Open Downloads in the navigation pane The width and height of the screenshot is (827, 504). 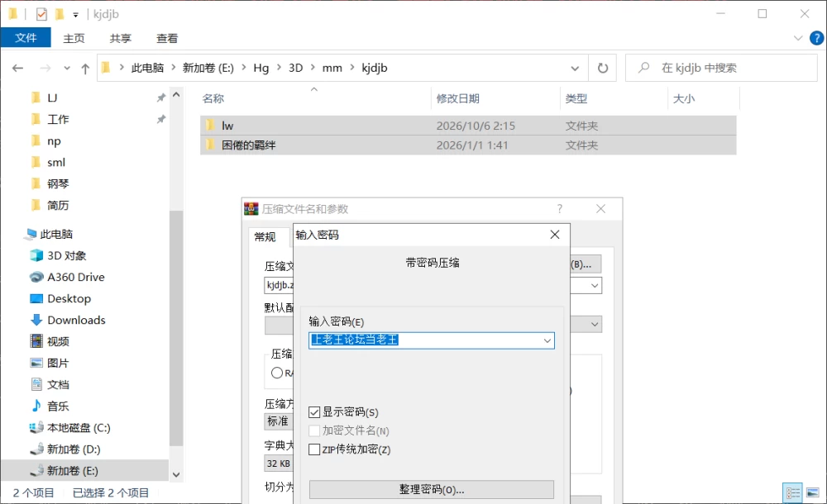[76, 321]
